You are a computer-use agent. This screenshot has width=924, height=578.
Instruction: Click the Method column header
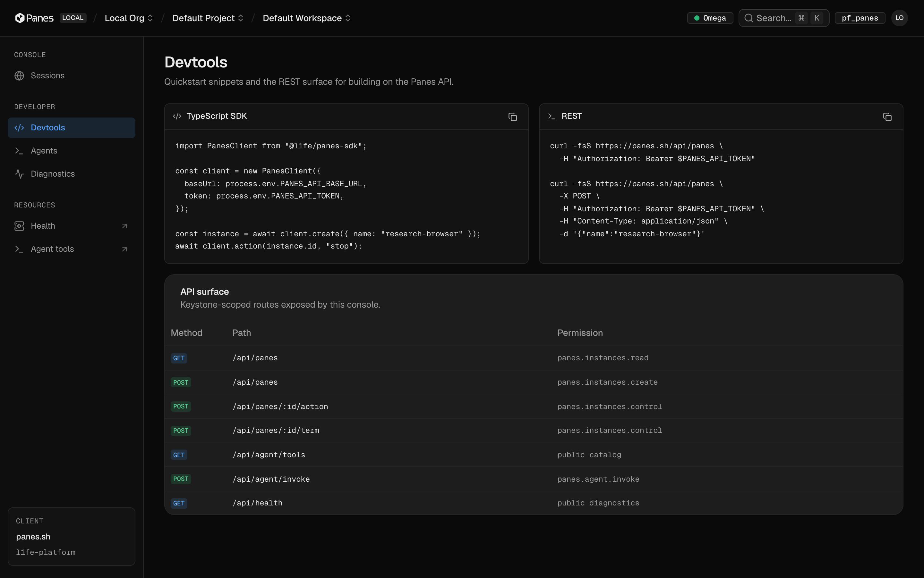pos(186,333)
